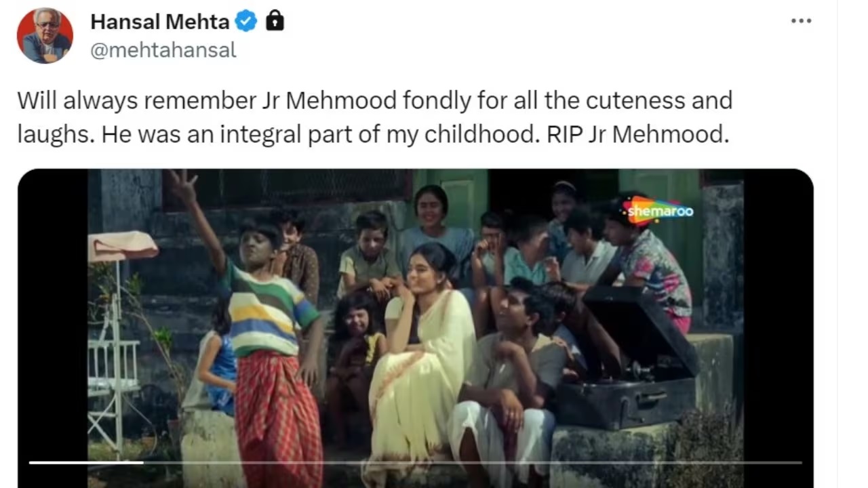Click the left black letterbox bar of the video
The width and height of the screenshot is (868, 488).
tap(52, 319)
